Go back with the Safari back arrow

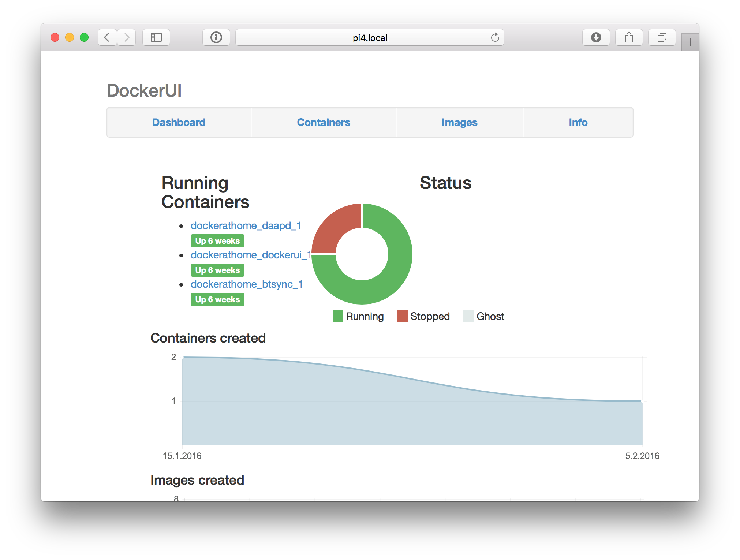pyautogui.click(x=107, y=37)
